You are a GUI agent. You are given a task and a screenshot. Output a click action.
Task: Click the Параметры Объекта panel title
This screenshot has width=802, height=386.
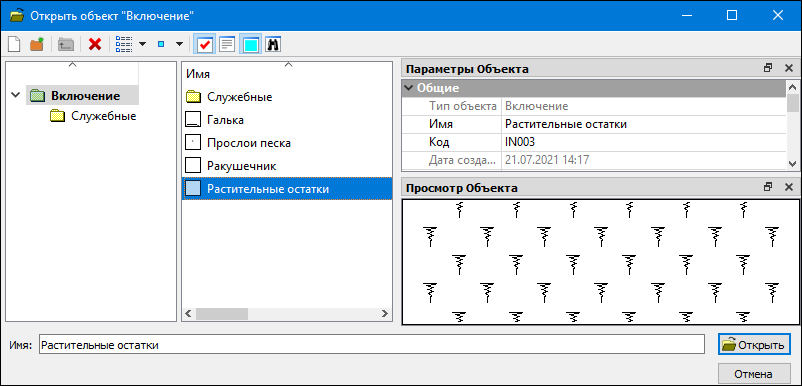point(467,69)
